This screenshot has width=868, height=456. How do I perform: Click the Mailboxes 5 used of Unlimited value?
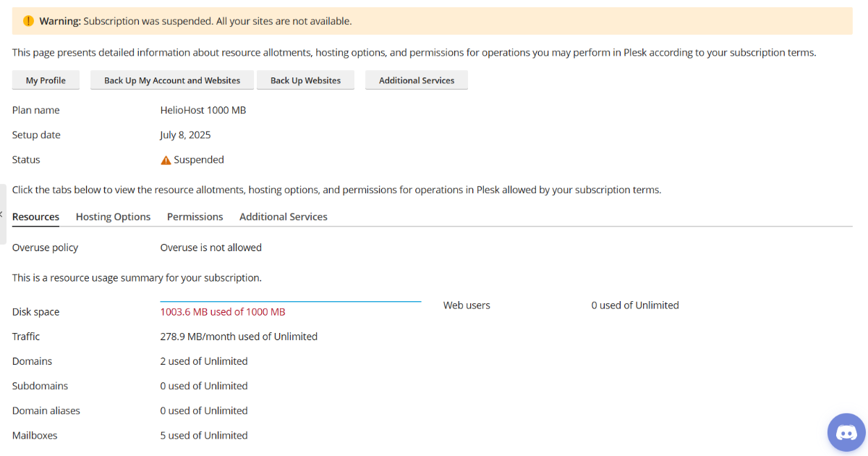pos(204,435)
